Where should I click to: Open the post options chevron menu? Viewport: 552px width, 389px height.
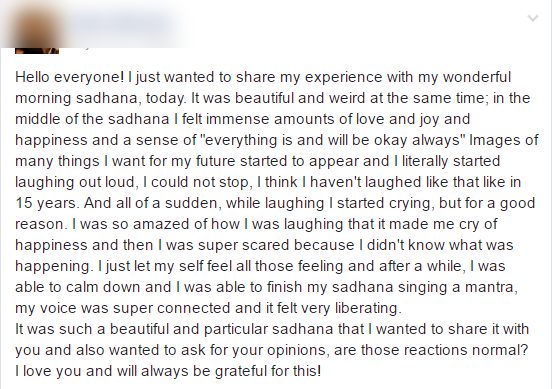[x=533, y=18]
